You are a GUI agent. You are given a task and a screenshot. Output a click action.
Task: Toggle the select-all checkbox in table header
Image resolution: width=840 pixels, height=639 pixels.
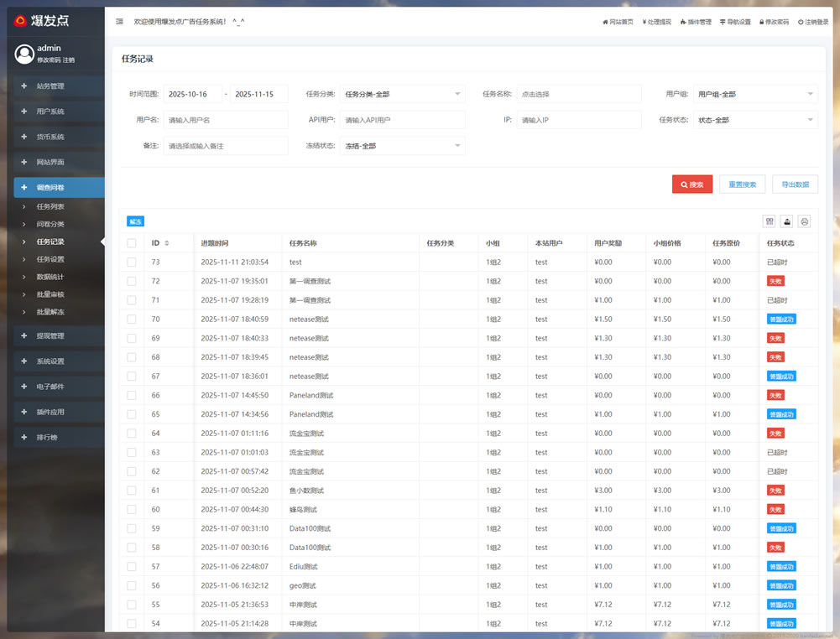click(x=132, y=243)
